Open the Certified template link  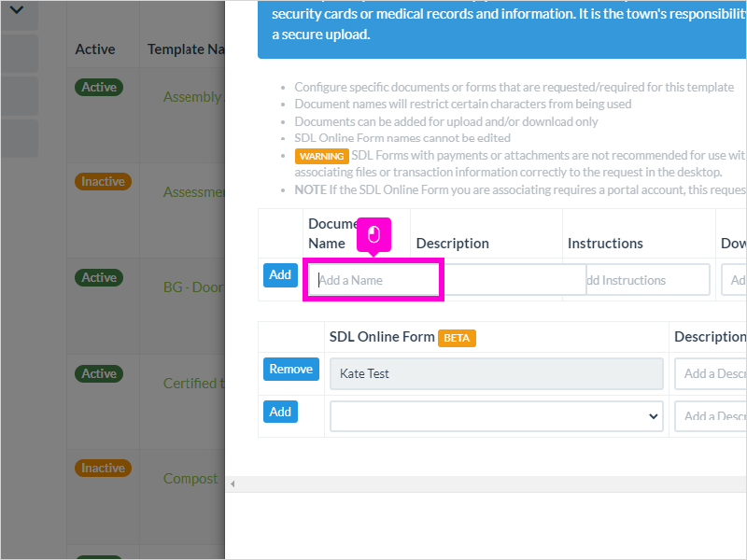coord(193,383)
